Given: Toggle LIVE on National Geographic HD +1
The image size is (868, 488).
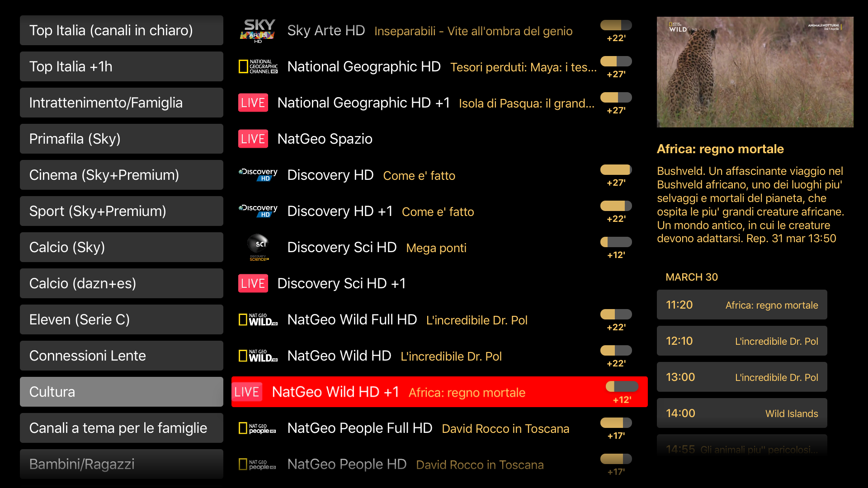Looking at the screenshot, I should pos(253,103).
